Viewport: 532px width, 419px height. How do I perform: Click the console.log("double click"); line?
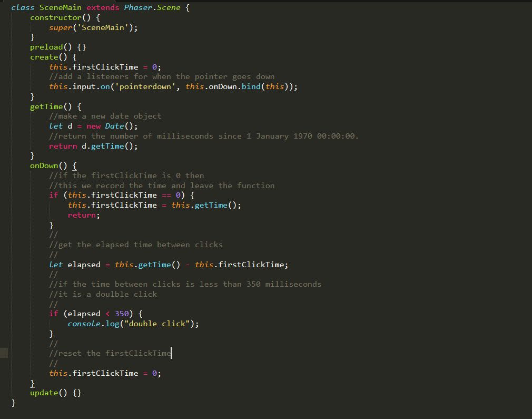coord(133,324)
